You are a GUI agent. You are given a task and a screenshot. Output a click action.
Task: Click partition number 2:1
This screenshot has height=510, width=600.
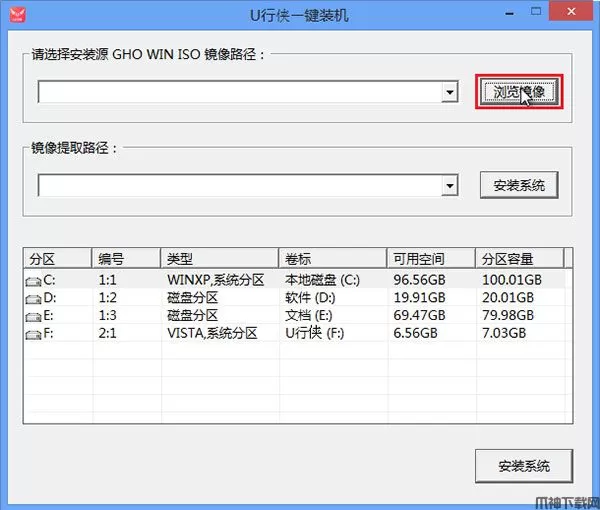[108, 333]
